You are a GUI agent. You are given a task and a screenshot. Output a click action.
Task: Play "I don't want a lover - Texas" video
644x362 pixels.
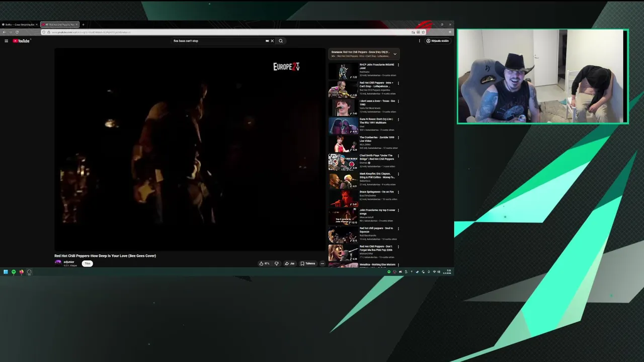coord(343,107)
